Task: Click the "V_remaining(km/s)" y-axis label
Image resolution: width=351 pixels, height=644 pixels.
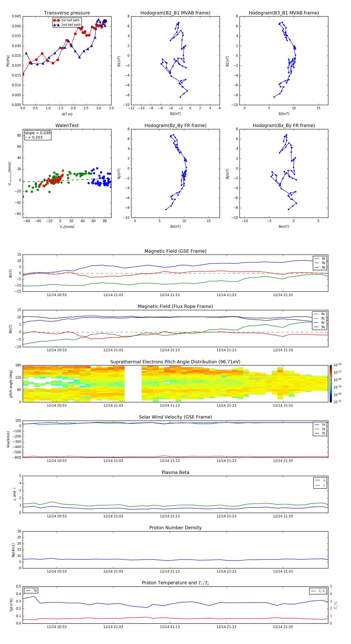Action: pyautogui.click(x=10, y=173)
